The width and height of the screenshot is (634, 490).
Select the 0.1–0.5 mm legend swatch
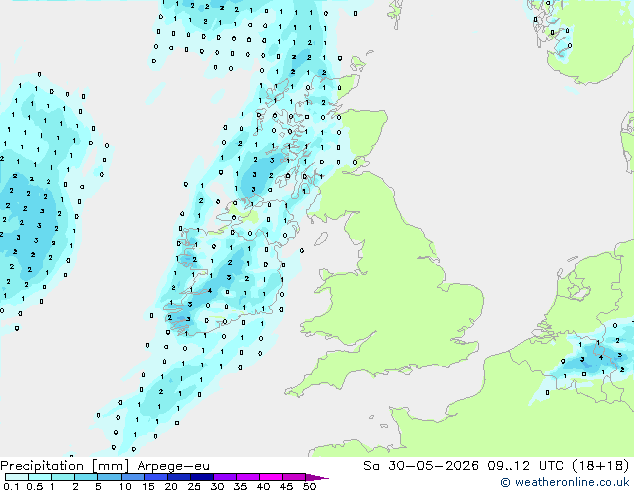(17, 477)
